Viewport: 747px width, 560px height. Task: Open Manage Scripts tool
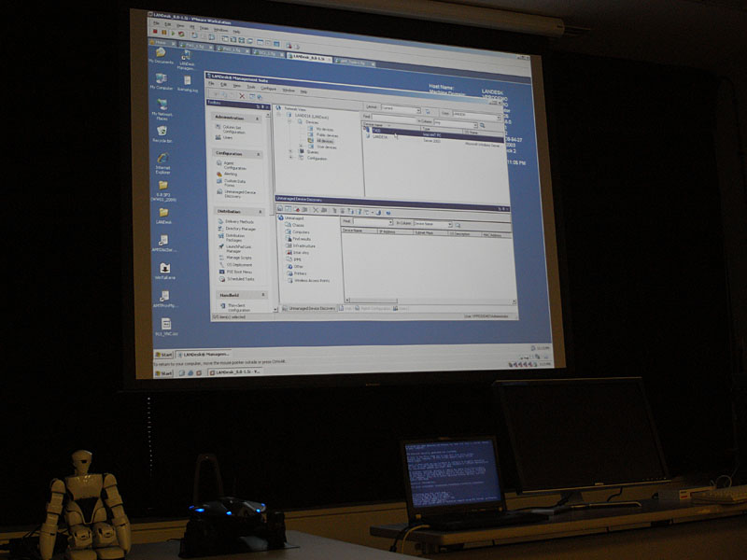pos(235,258)
